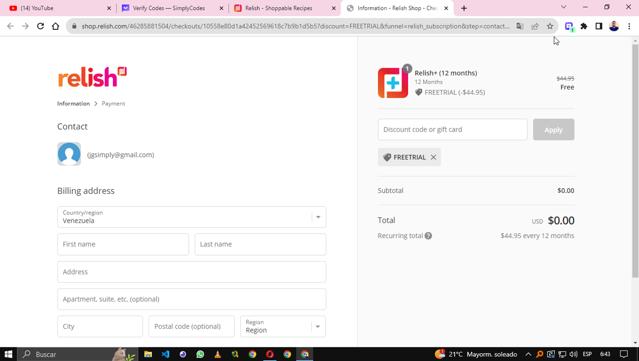The width and height of the screenshot is (639, 361).
Task: Open the translate page icon
Action: coord(520,26)
